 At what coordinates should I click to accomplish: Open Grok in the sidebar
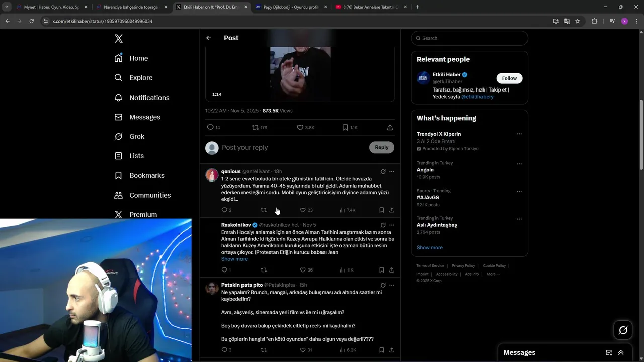(129, 136)
